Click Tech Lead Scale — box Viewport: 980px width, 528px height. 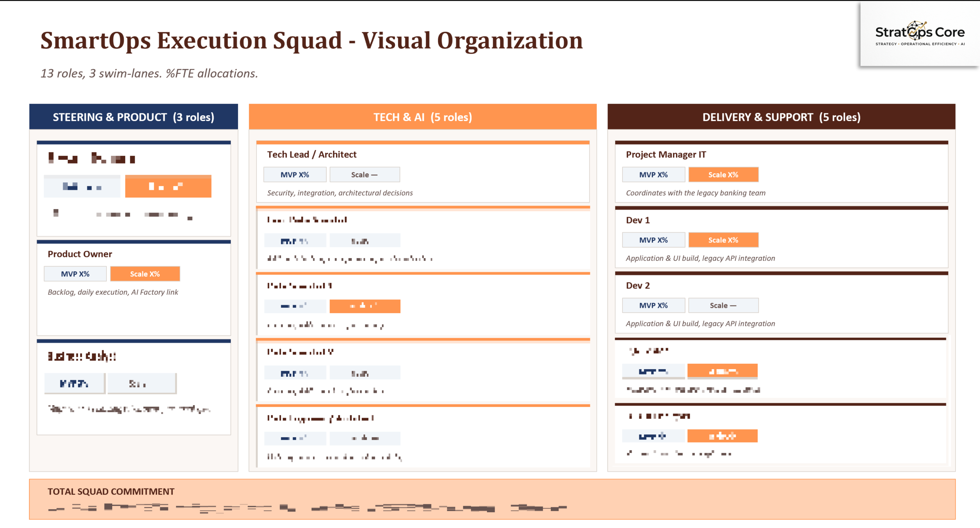click(364, 175)
